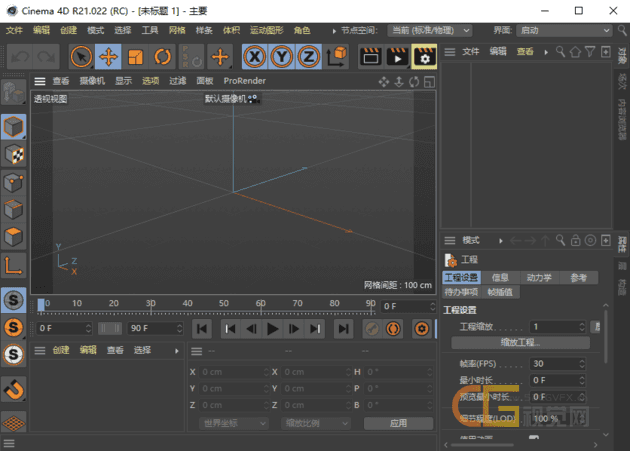The image size is (630, 451).
Task: Open the Render Settings gear clapperboard
Action: pyautogui.click(x=424, y=57)
